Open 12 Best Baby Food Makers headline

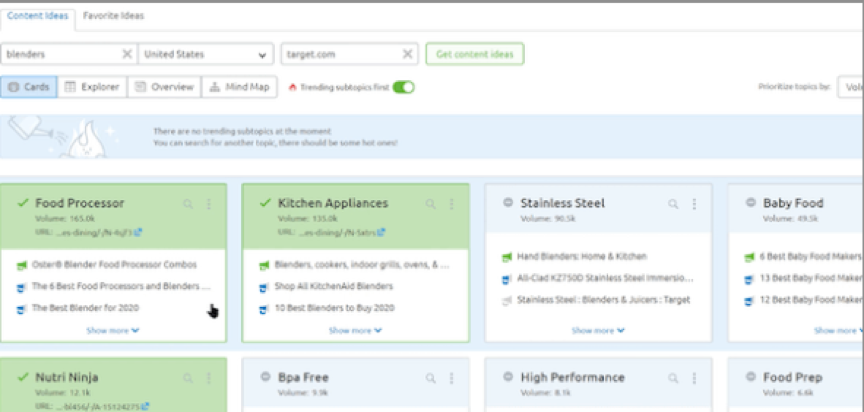click(811, 300)
